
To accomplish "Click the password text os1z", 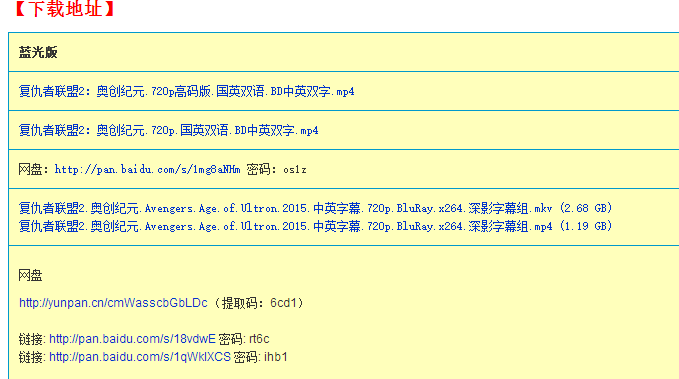I will click(295, 170).
